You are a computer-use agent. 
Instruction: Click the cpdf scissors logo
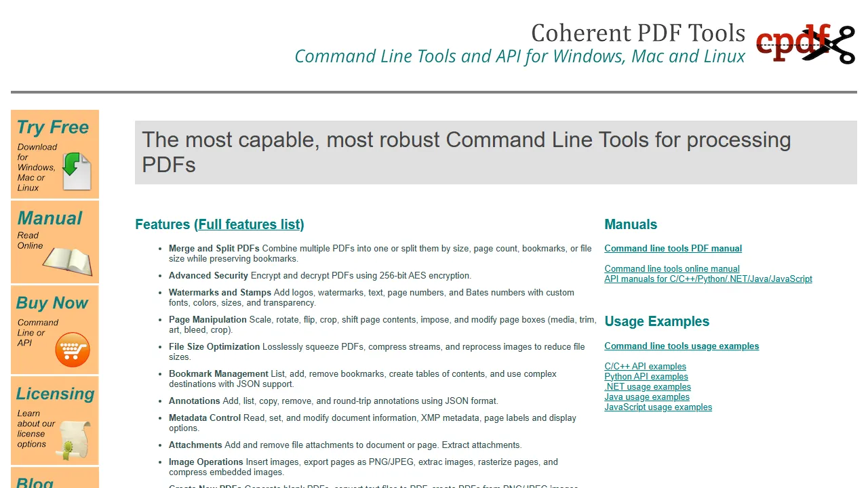806,43
